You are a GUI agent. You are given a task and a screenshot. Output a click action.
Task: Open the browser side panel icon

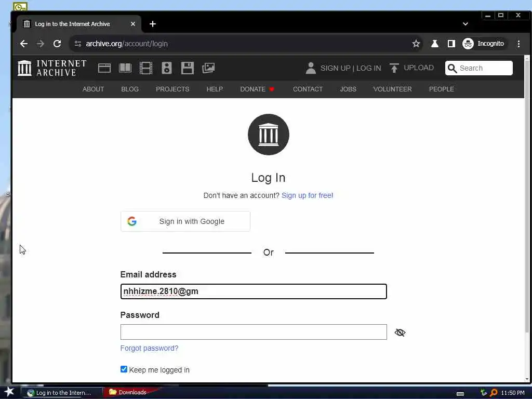pyautogui.click(x=451, y=44)
